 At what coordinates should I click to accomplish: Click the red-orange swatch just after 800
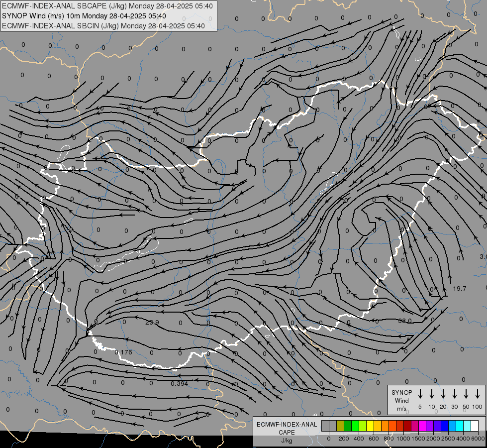click(x=392, y=426)
